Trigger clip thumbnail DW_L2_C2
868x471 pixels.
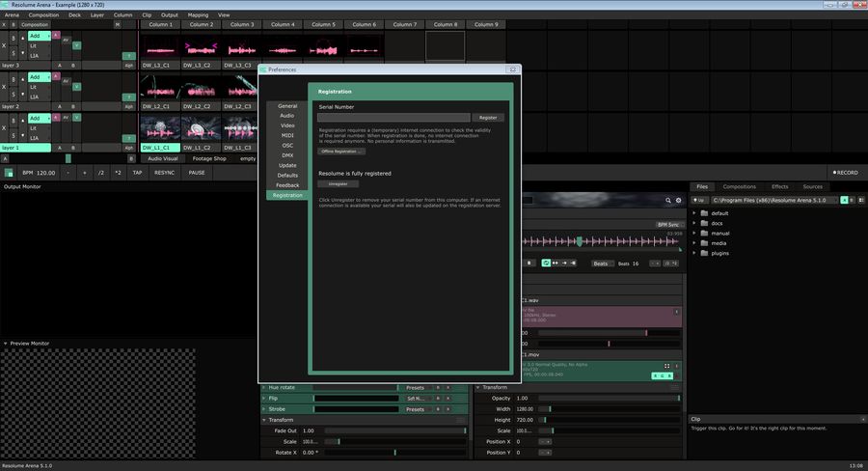202,87
